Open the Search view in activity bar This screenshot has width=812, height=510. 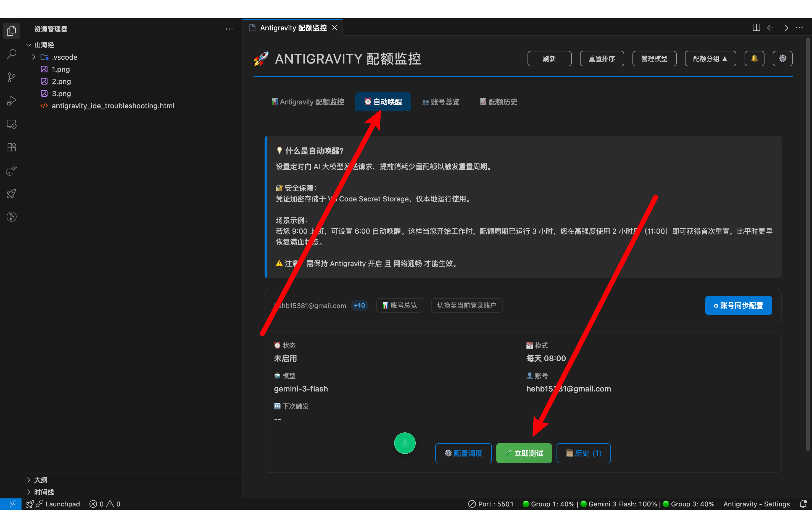(12, 54)
